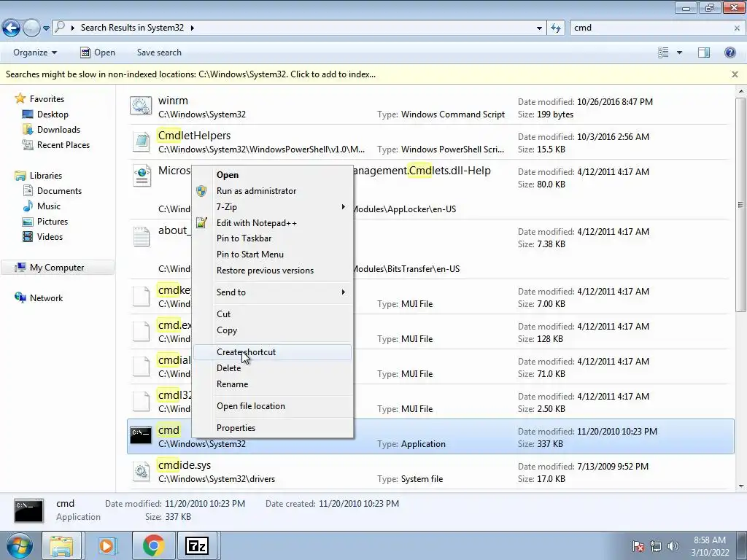
Task: Click the Forward navigation arrow
Action: 31,28
